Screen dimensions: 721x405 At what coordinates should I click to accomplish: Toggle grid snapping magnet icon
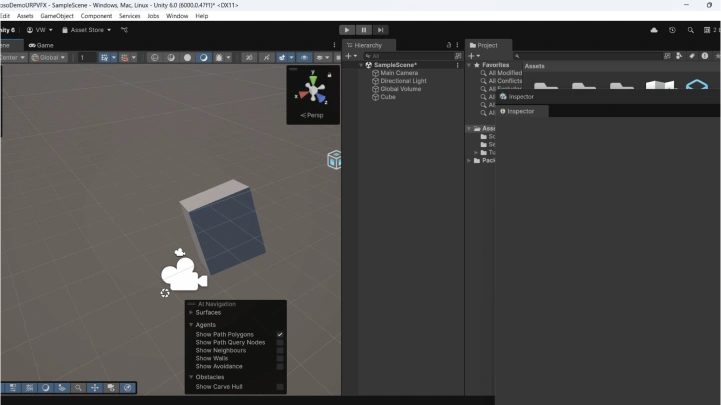click(124, 57)
